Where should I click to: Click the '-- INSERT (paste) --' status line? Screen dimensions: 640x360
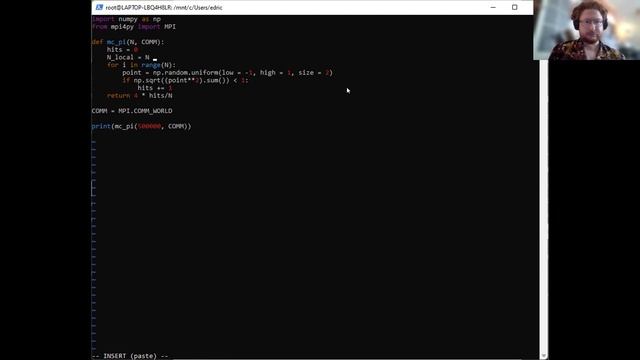pos(130,356)
